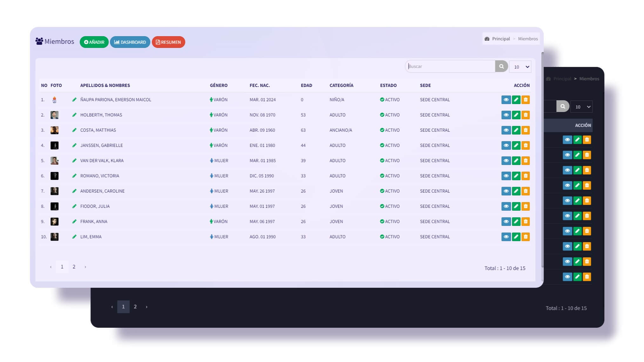
Task: Open the Dashboard button
Action: point(130,42)
